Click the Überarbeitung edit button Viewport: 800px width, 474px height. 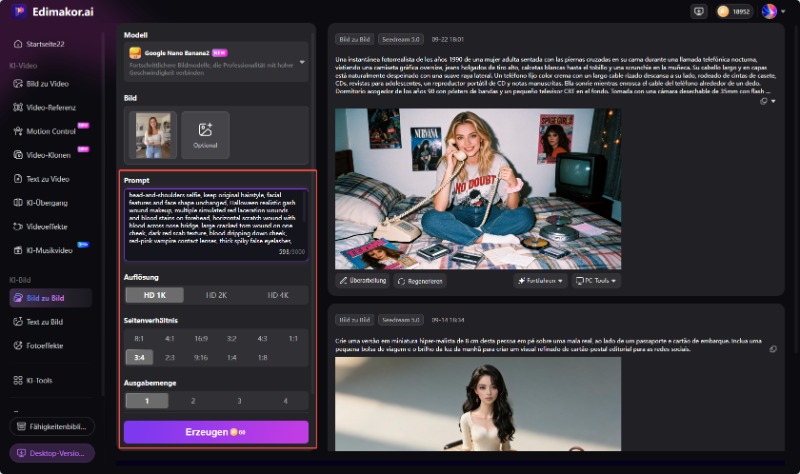363,281
